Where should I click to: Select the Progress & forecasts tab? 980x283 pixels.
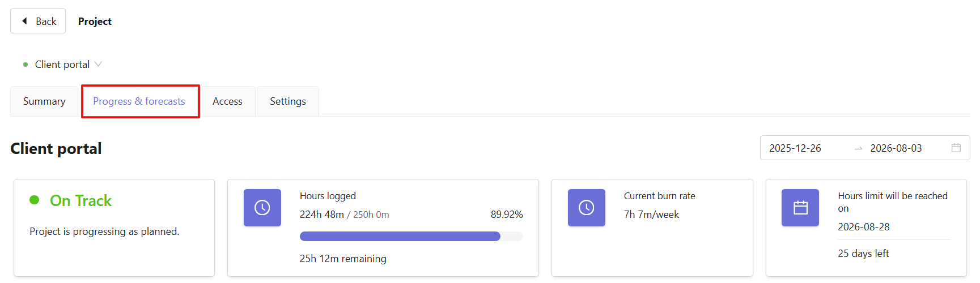[139, 101]
